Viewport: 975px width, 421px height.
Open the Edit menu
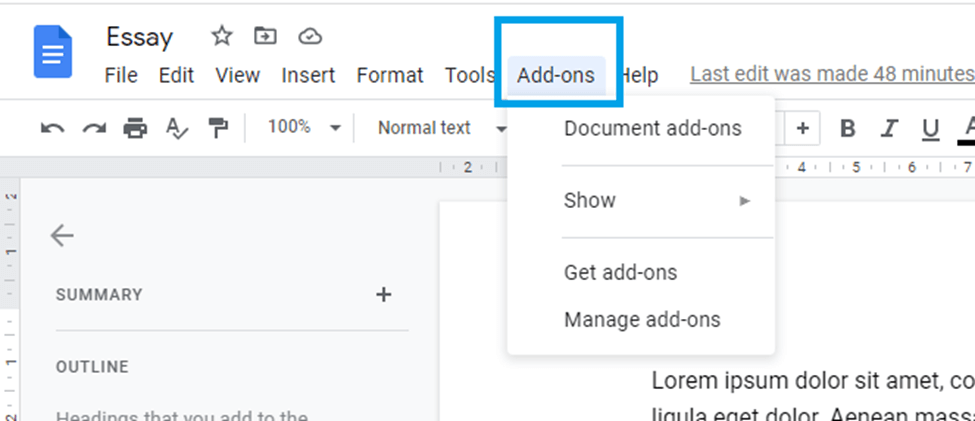(x=177, y=75)
